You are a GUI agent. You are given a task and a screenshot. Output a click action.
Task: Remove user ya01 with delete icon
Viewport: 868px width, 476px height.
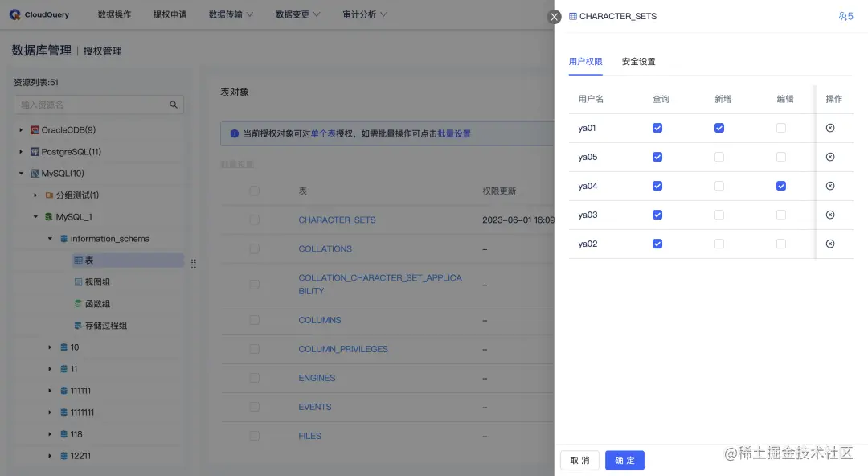(x=830, y=128)
